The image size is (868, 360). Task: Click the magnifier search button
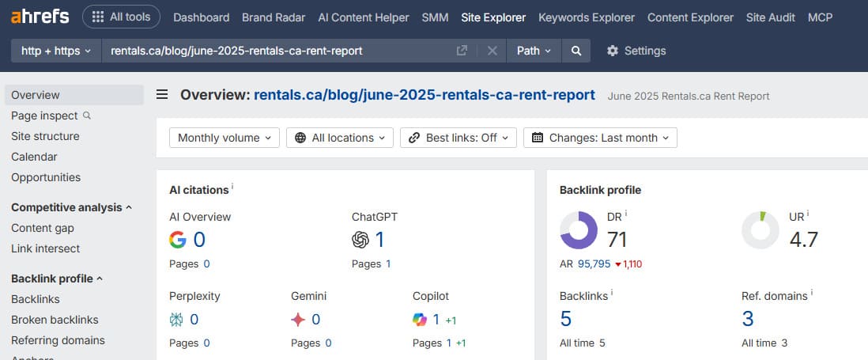coord(576,51)
